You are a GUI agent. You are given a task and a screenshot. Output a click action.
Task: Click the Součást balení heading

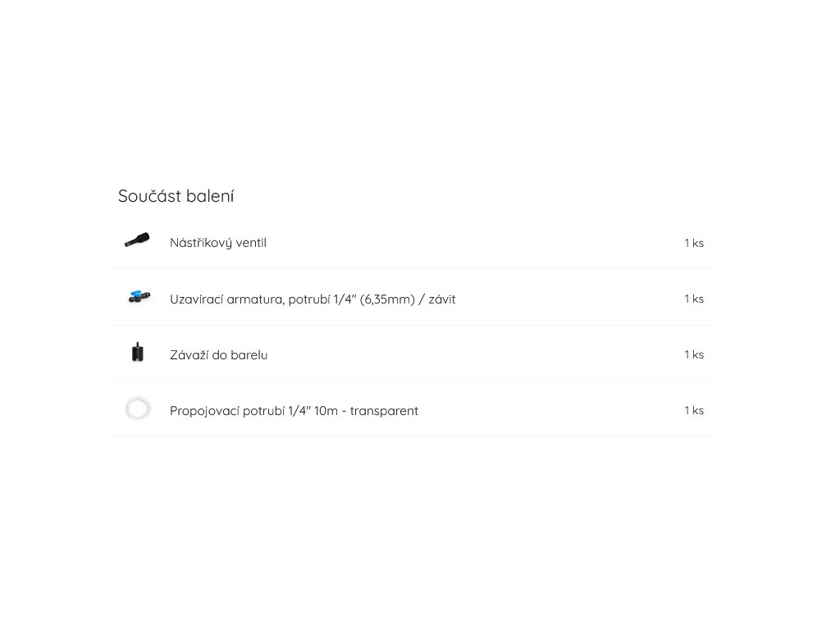[x=176, y=196]
